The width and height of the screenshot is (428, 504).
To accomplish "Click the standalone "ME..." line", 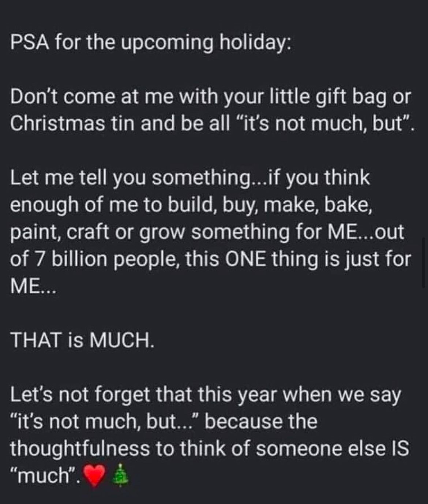I will pos(33,286).
